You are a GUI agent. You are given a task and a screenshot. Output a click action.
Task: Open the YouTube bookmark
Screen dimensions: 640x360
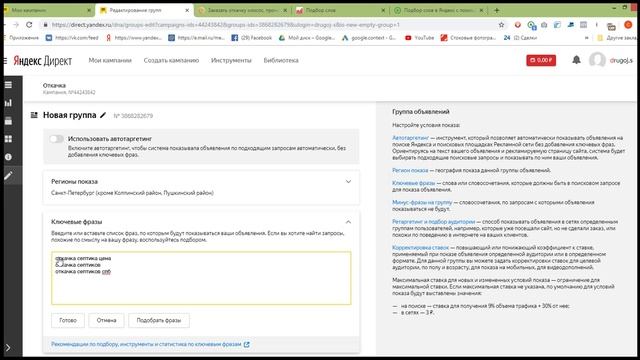tap(419, 38)
